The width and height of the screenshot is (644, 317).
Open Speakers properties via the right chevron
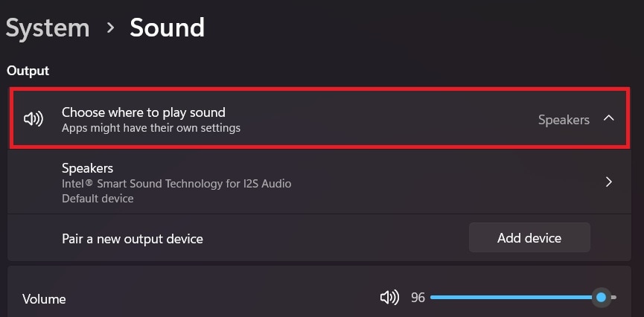[x=608, y=182]
